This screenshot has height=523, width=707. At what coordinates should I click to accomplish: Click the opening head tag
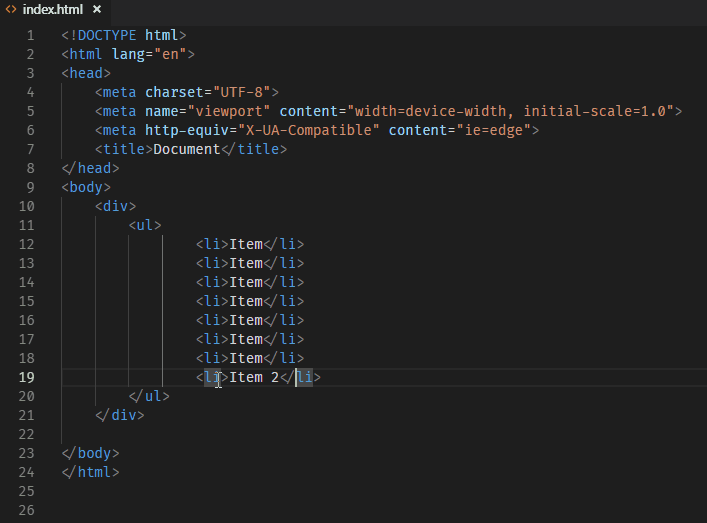point(86,73)
